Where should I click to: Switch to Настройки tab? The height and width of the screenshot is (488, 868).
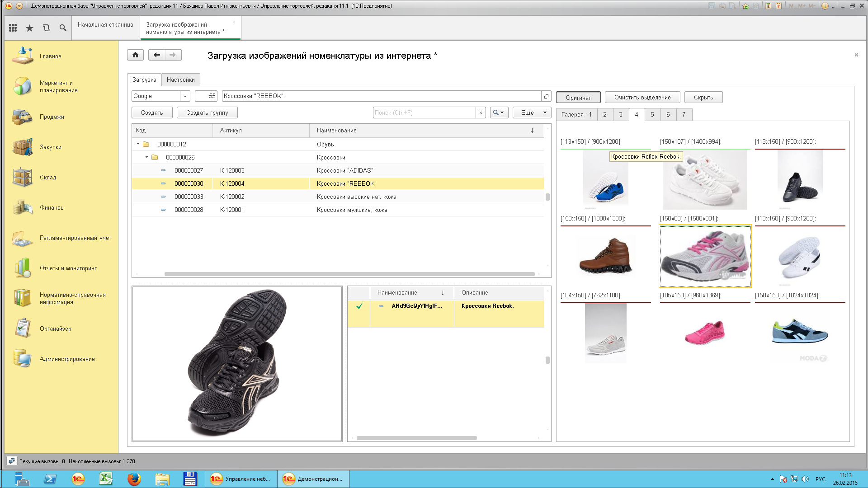click(x=180, y=80)
